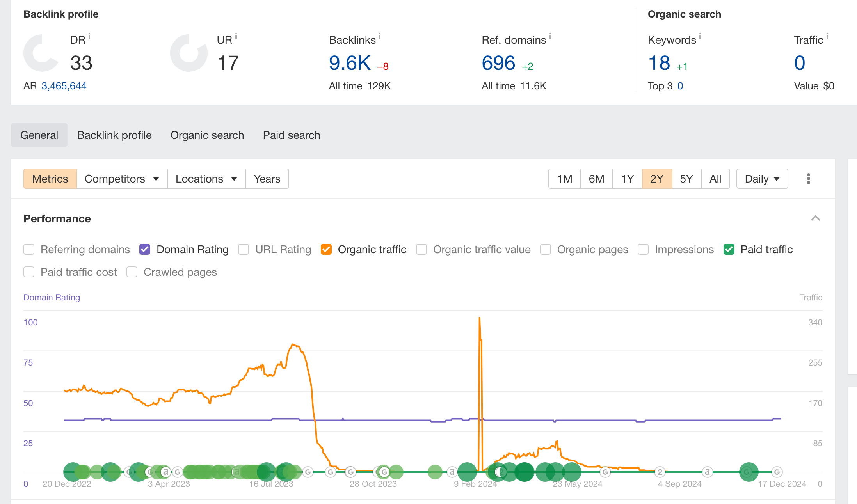
Task: Open the Competitors dropdown
Action: pos(122,179)
